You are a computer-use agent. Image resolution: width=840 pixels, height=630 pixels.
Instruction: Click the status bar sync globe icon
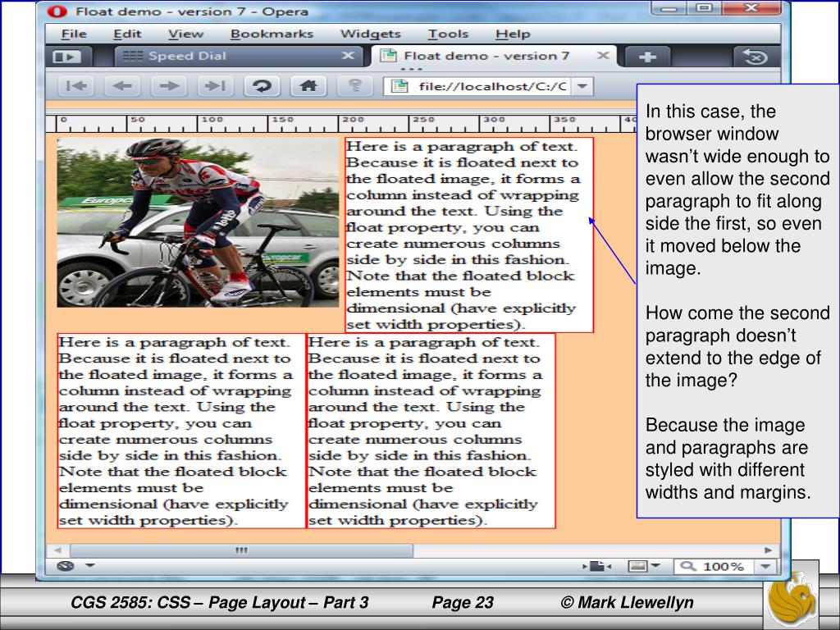[66, 566]
